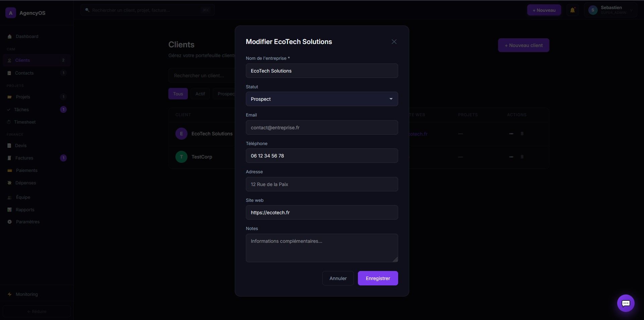Click Sebastien's user avatar
Screen dimensions: 644x320
click(593, 10)
